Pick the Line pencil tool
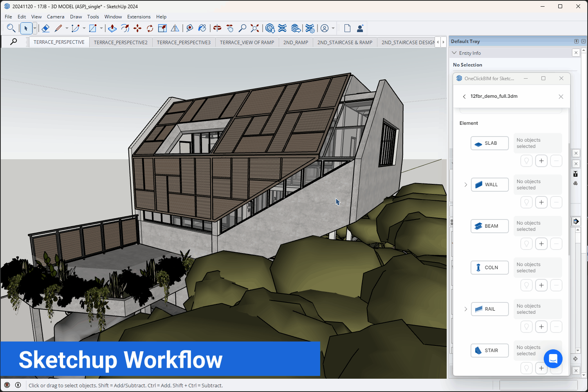Image resolution: width=588 pixels, height=392 pixels. click(58, 28)
